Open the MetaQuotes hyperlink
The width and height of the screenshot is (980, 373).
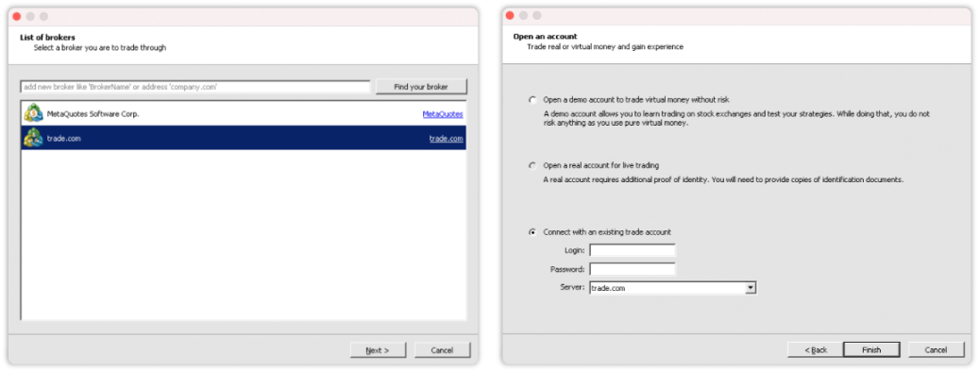click(443, 114)
